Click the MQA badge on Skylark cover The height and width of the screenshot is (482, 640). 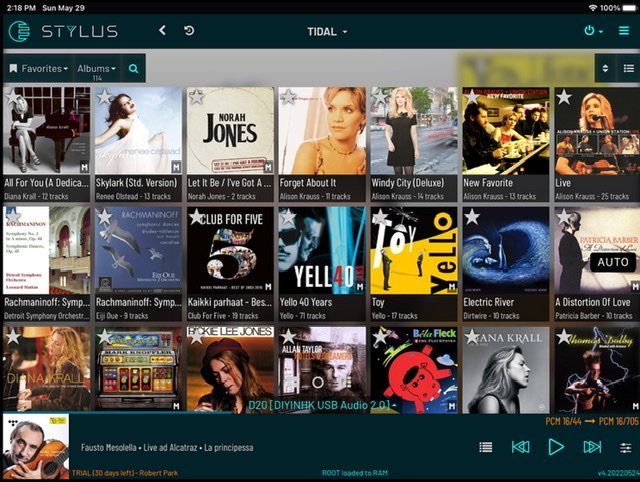pos(176,167)
